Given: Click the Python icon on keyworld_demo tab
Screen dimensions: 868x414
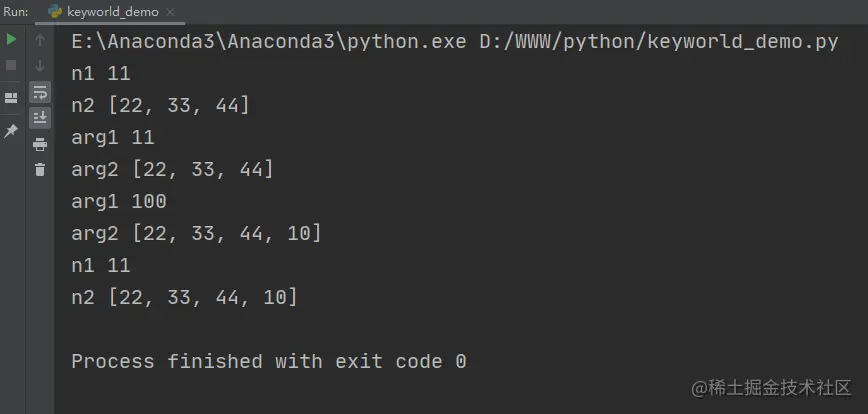Looking at the screenshot, I should [55, 12].
